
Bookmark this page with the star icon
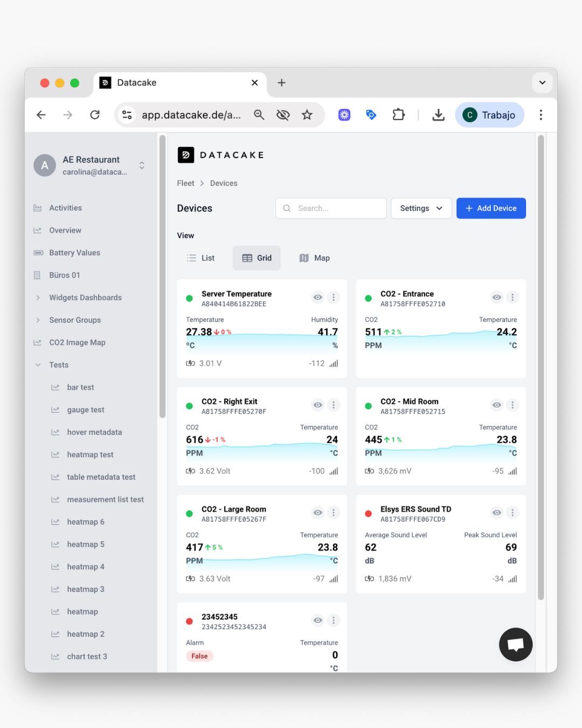click(307, 115)
